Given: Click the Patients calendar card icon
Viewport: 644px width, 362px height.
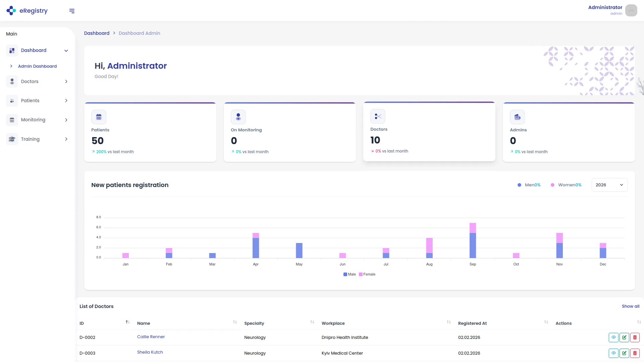Looking at the screenshot, I should pyautogui.click(x=99, y=117).
